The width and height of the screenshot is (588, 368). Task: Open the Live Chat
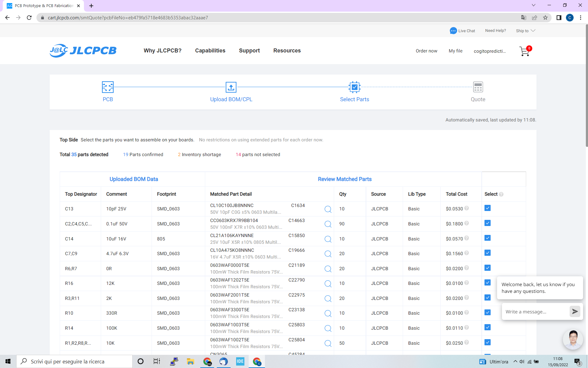(462, 30)
